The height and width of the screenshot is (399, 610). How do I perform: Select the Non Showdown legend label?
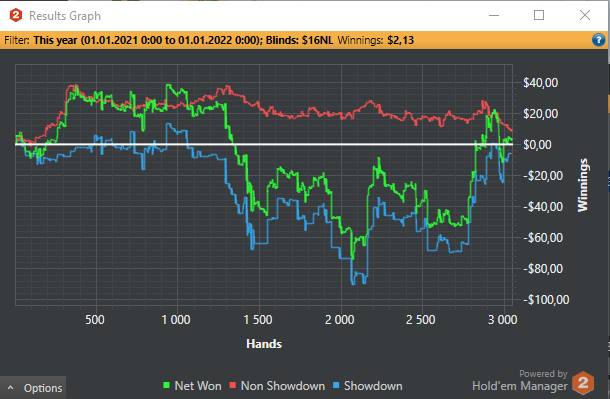pos(283,386)
